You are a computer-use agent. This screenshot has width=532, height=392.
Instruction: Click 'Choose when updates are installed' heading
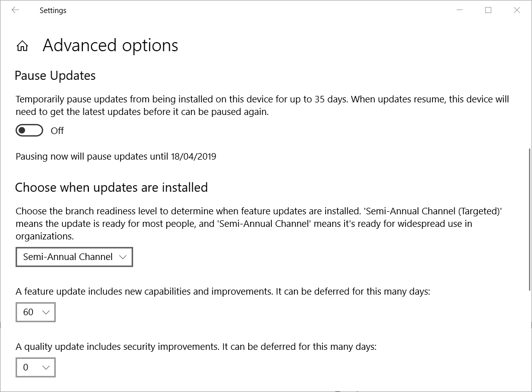coord(112,188)
